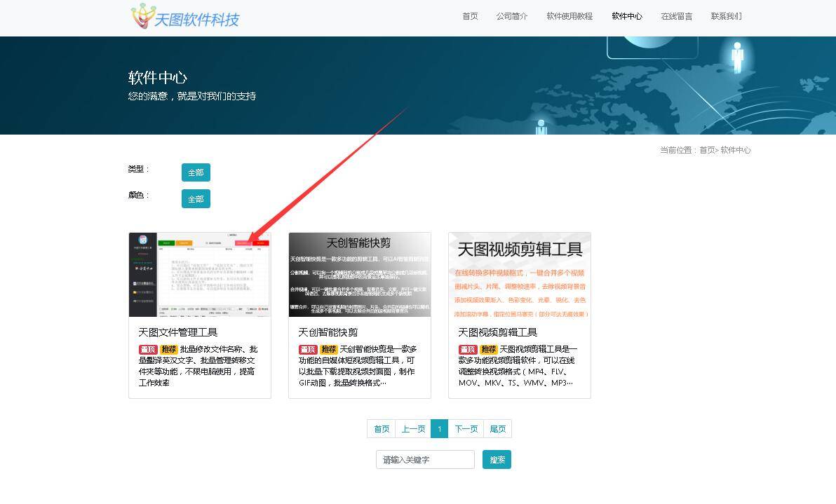
Task: Jump to 尾页 in pagination
Action: tap(497, 429)
